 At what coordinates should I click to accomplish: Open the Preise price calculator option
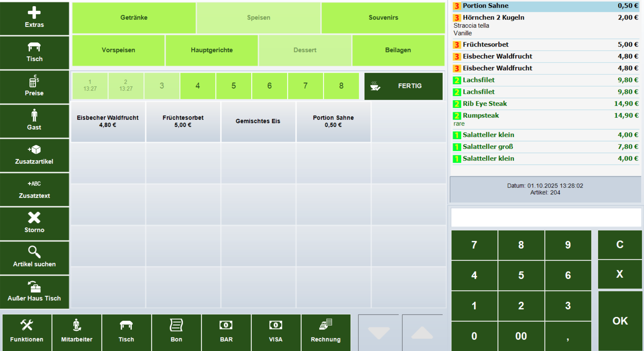[x=34, y=87]
